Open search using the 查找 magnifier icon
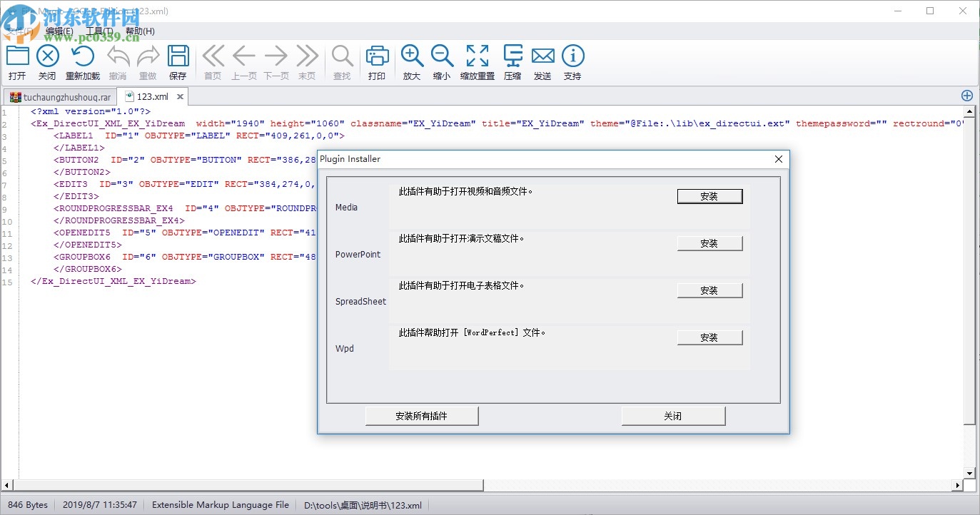This screenshot has width=980, height=515. click(x=342, y=61)
